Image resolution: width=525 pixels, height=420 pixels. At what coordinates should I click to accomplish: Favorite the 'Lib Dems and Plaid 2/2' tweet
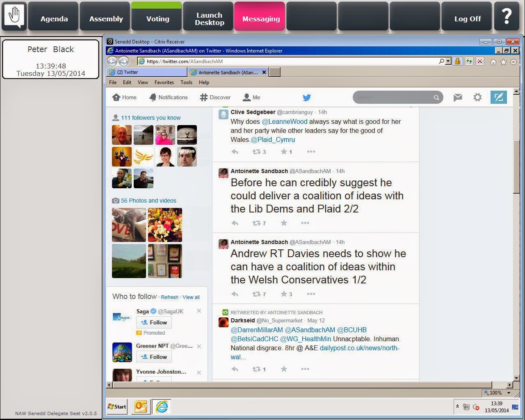(283, 223)
